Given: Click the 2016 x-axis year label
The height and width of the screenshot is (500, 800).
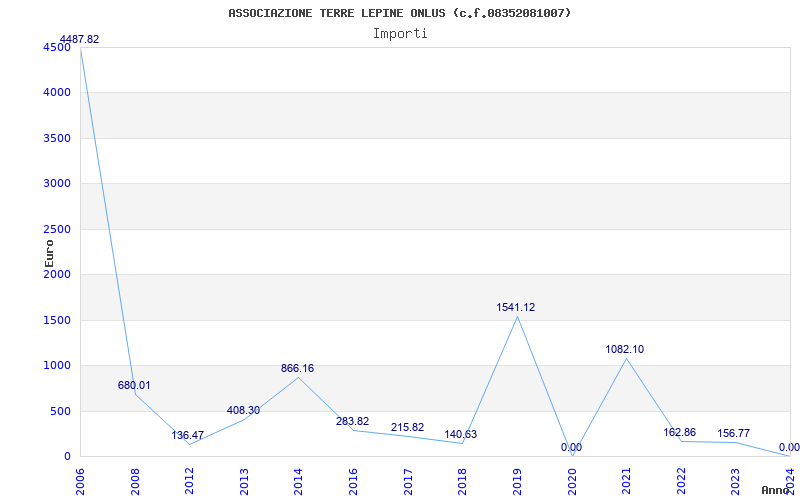Looking at the screenshot, I should pyautogui.click(x=353, y=481).
